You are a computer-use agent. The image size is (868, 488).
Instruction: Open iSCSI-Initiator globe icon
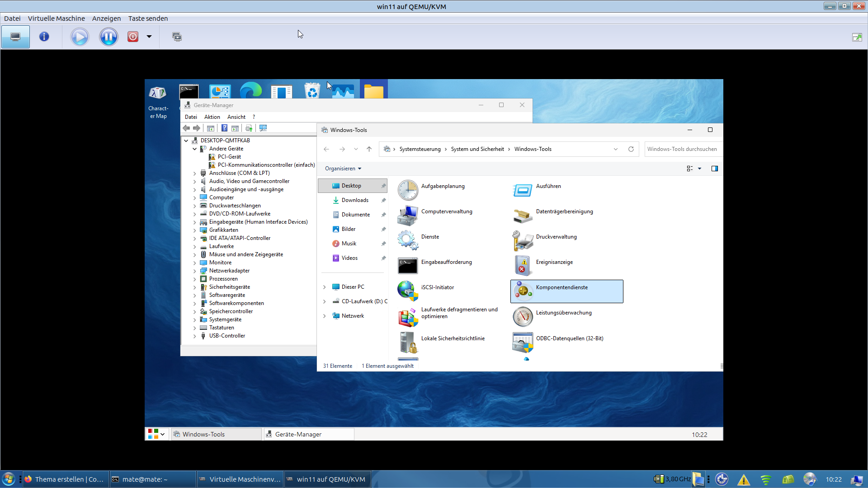(408, 291)
